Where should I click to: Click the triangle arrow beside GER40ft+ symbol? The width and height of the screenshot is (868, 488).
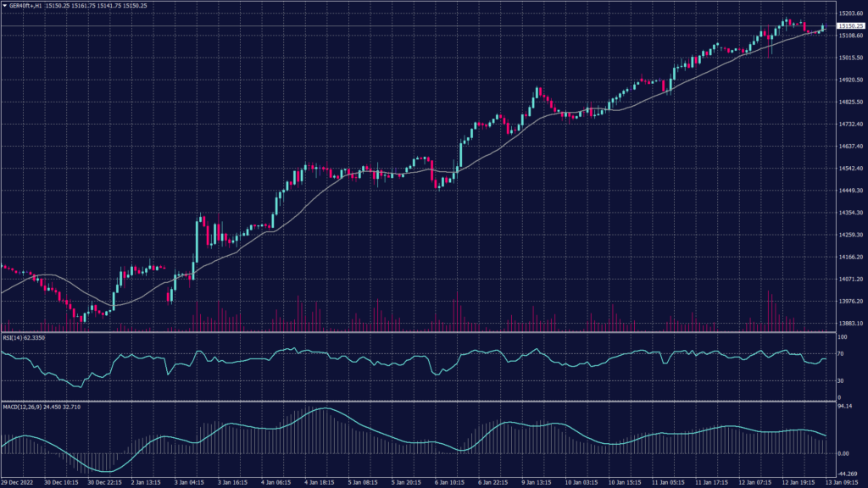coord(5,6)
